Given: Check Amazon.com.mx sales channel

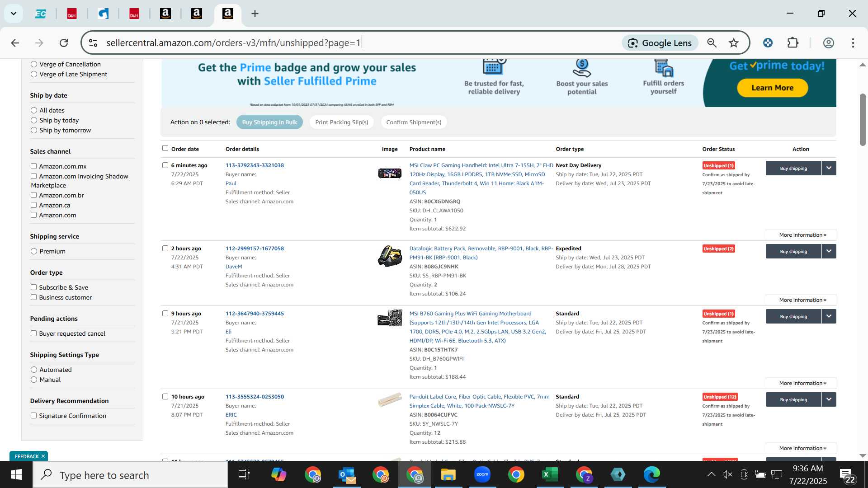Looking at the screenshot, I should [33, 166].
